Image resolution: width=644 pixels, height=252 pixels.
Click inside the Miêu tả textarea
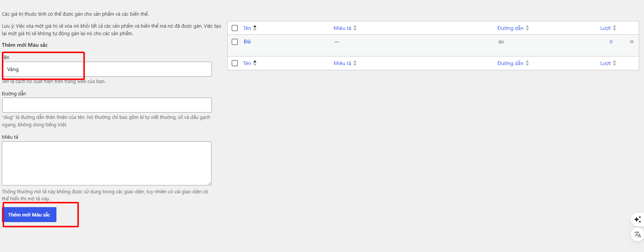pos(107,163)
